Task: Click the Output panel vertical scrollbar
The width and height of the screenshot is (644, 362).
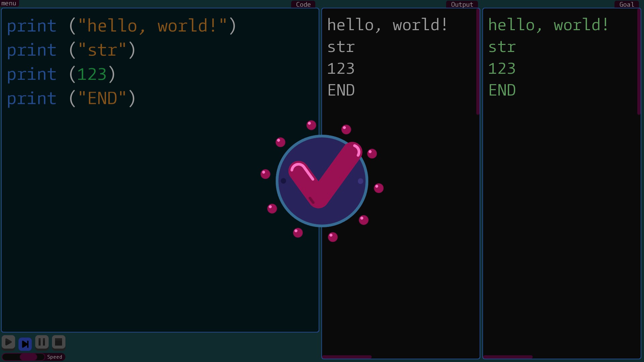Action: (x=478, y=62)
